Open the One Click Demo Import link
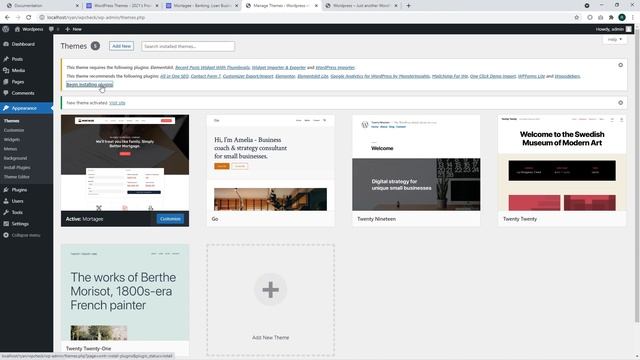Image resolution: width=640 pixels, height=360 pixels. [493, 76]
